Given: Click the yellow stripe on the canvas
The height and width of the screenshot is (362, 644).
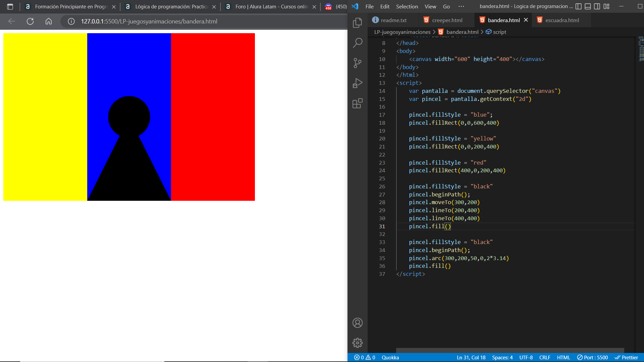Looking at the screenshot, I should tap(45, 117).
